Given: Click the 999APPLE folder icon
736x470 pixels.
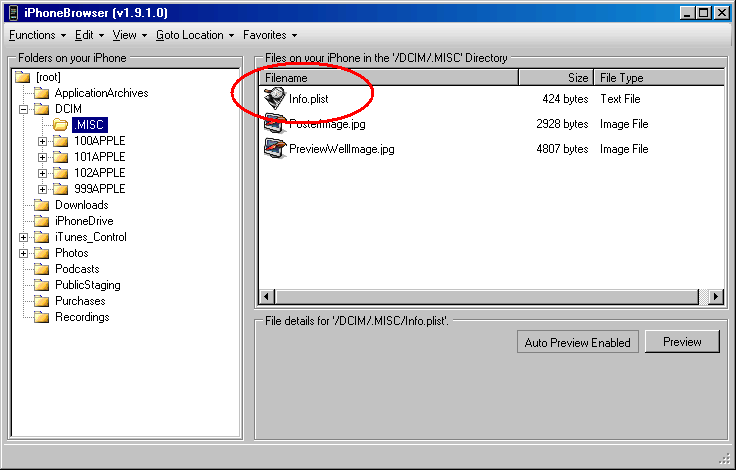Looking at the screenshot, I should pyautogui.click(x=61, y=189).
